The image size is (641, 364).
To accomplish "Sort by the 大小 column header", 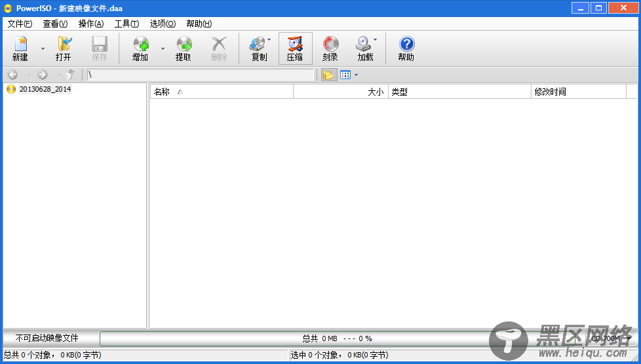I will (341, 92).
